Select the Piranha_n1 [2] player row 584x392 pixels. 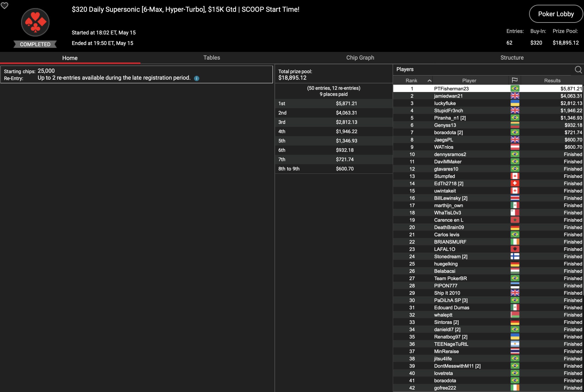[450, 118]
